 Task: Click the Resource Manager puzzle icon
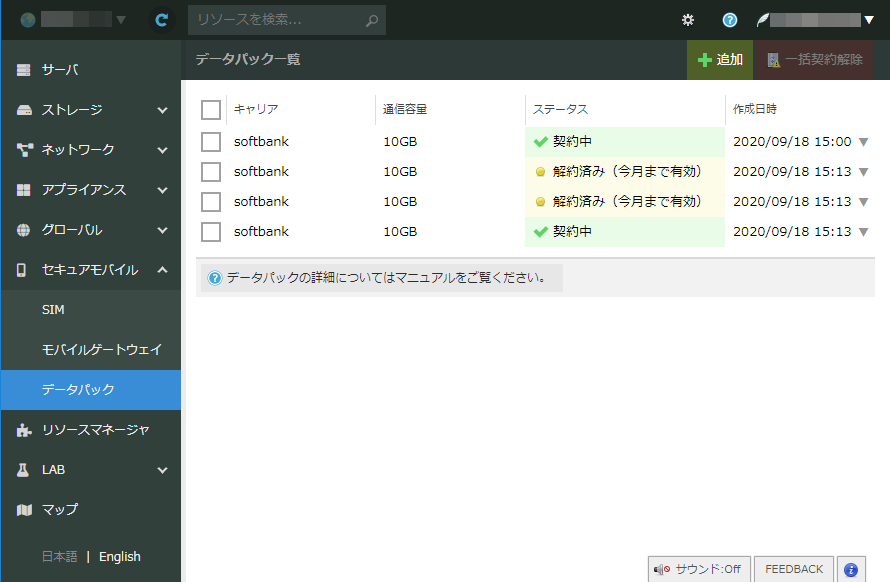[24, 430]
